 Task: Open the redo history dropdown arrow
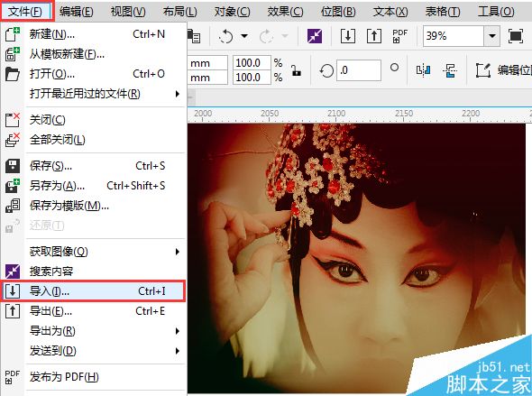tap(285, 36)
